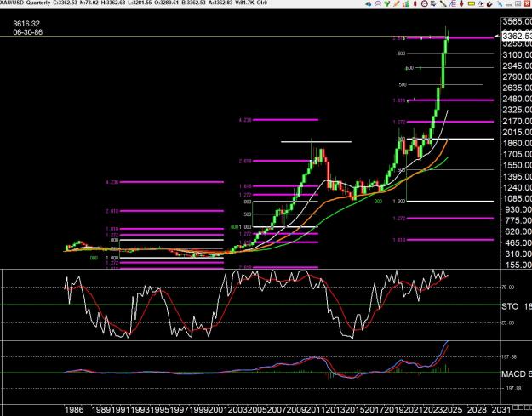Click the 310.00 price axis label
The width and height of the screenshot is (532, 416).
click(x=519, y=254)
